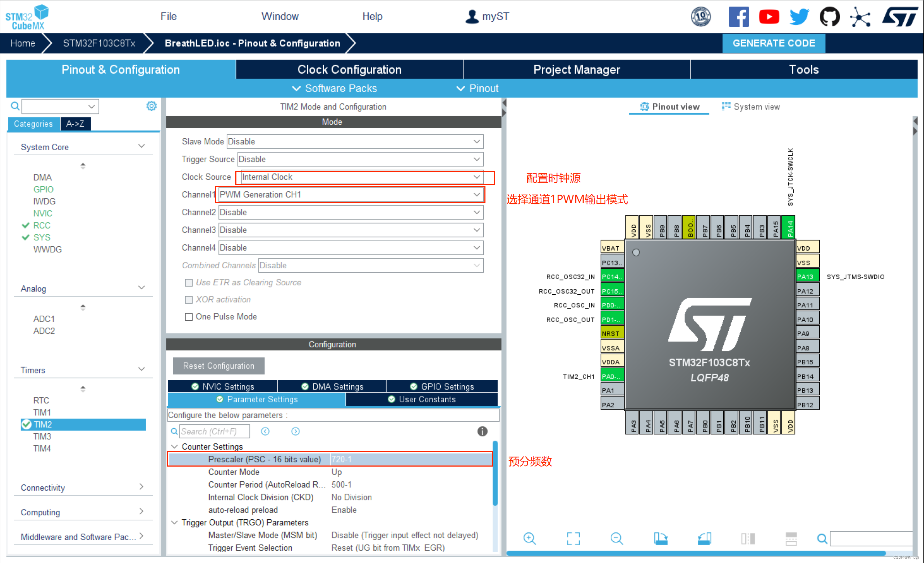Open the Facebook link icon
The height and width of the screenshot is (563, 924).
tap(738, 17)
